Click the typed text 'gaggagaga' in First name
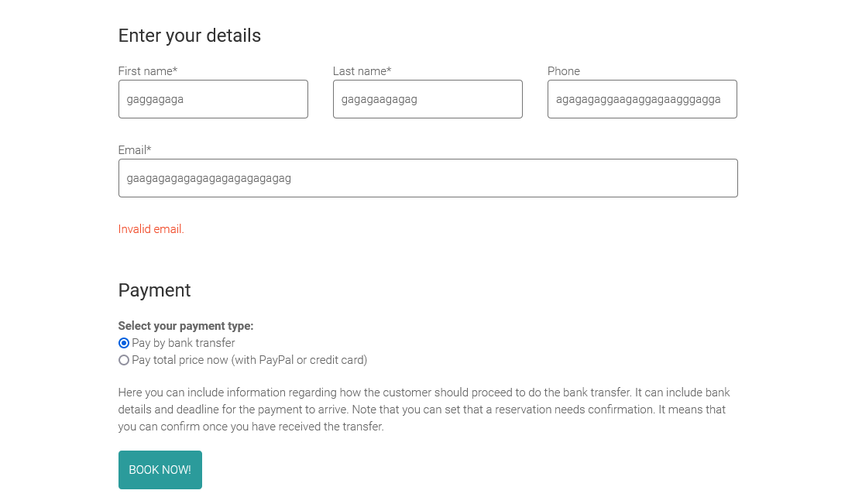 coord(155,99)
